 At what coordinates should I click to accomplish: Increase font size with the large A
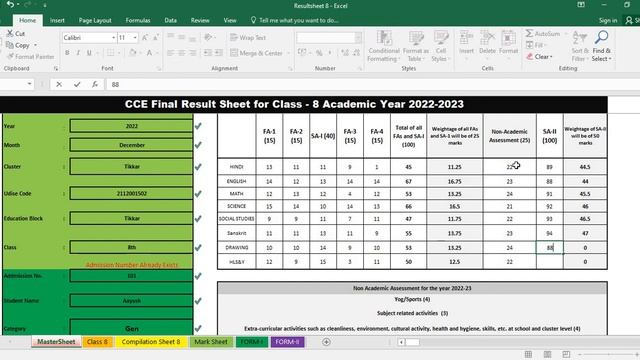click(144, 38)
